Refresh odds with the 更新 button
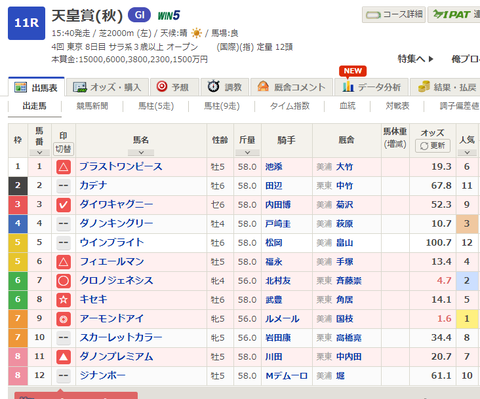This screenshot has width=480, height=399. click(x=432, y=146)
